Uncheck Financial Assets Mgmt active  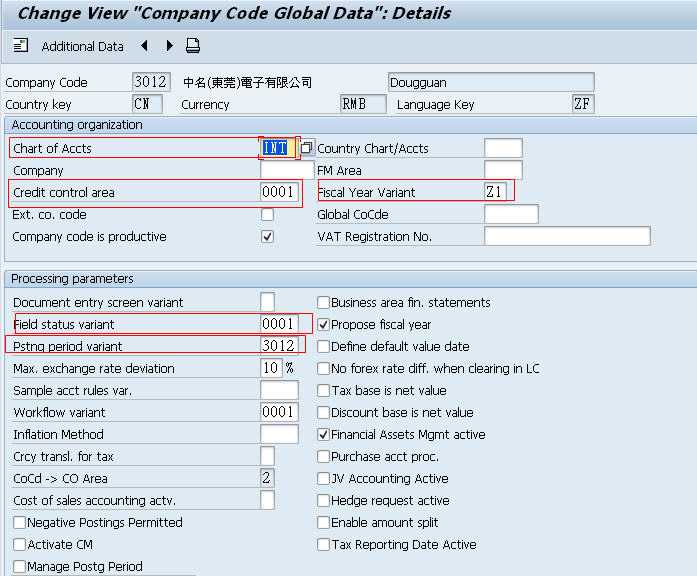coord(324,434)
